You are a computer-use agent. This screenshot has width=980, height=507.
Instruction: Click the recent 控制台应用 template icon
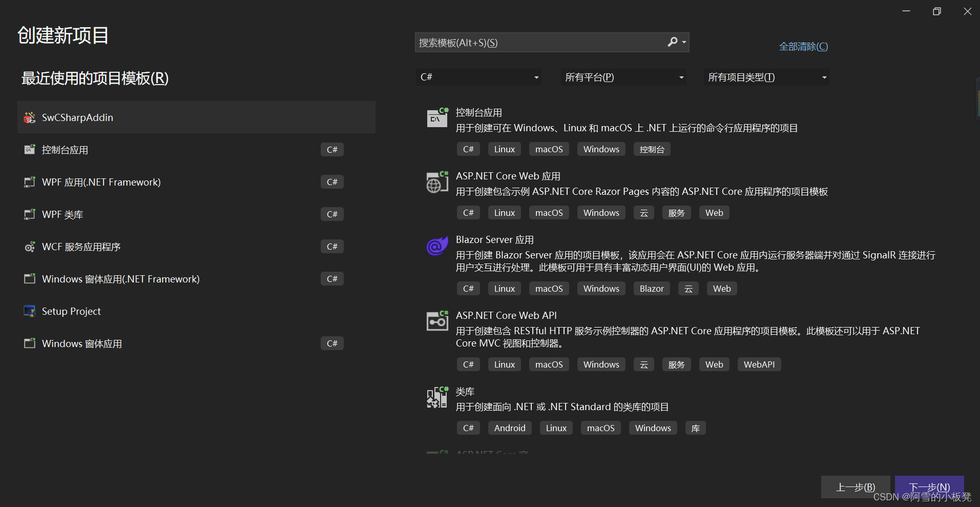pos(30,150)
